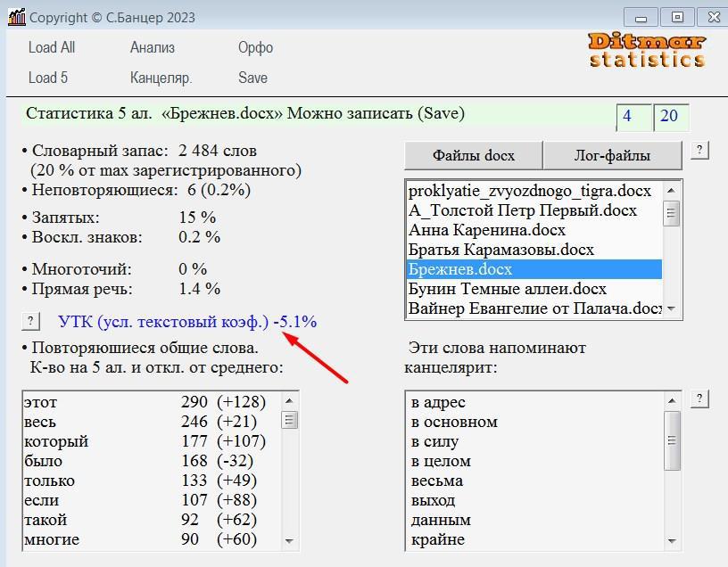
Task: Select the word «который» in list
Action: click(x=56, y=441)
